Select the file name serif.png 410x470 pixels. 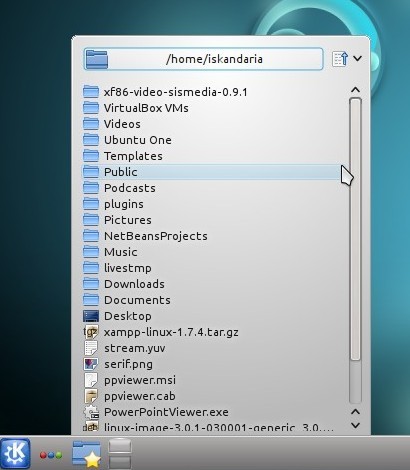[x=128, y=364]
